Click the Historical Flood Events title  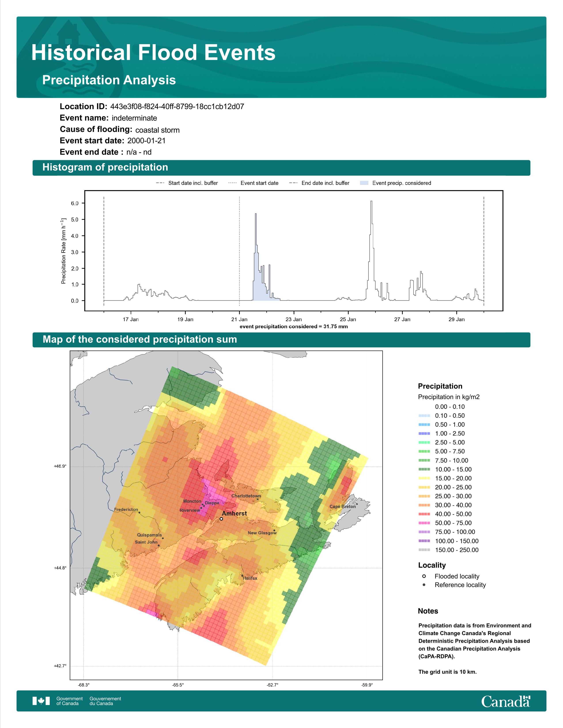(x=153, y=53)
